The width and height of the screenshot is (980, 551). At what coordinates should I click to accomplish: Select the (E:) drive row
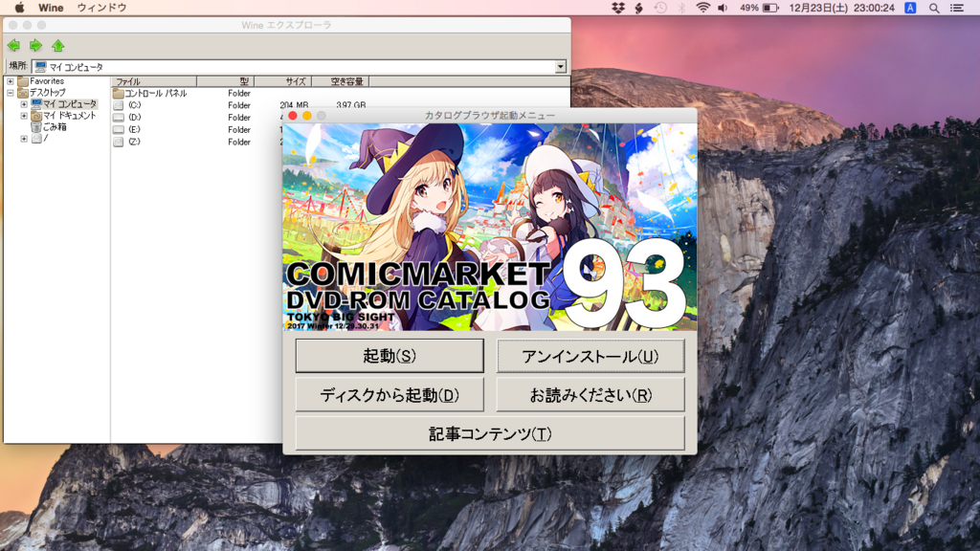click(x=134, y=129)
